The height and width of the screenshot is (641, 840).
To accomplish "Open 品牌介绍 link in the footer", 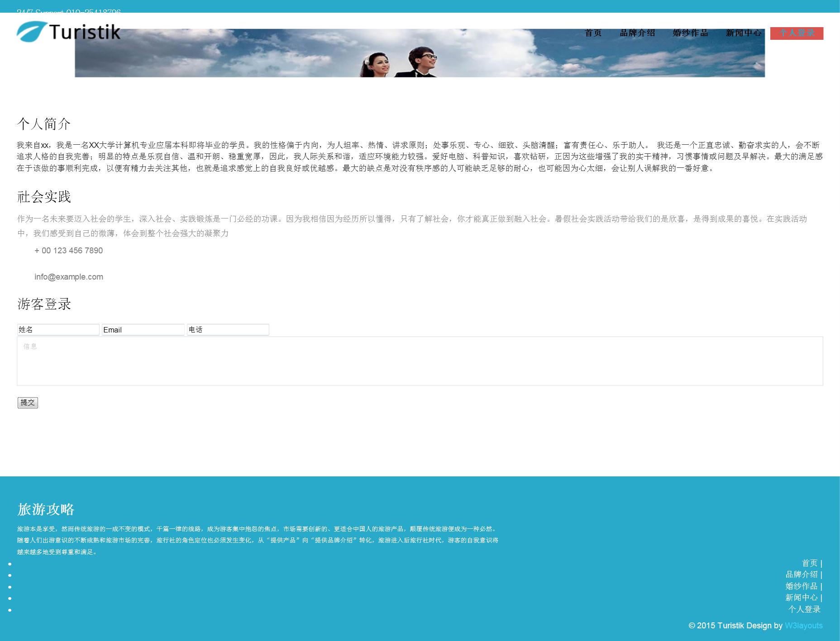I will [802, 575].
